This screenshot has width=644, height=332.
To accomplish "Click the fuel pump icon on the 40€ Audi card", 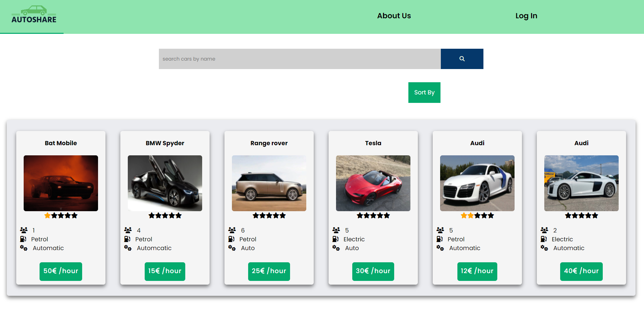I will [x=544, y=239].
